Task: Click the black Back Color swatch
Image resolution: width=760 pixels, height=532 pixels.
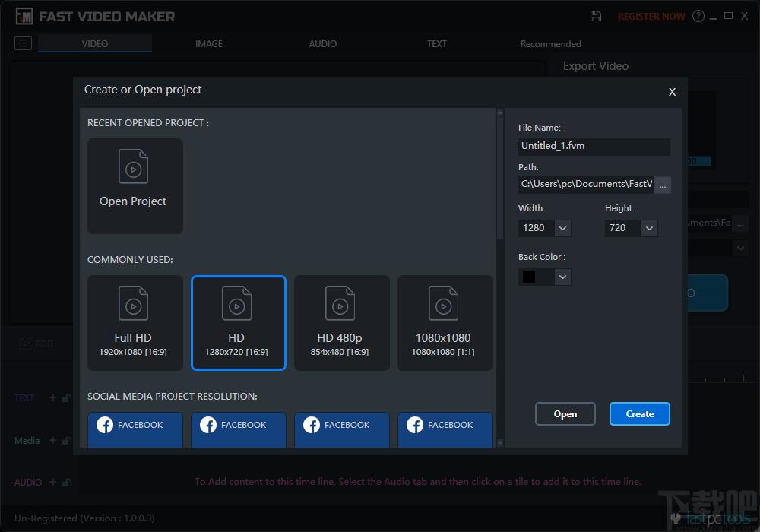Action: [529, 277]
